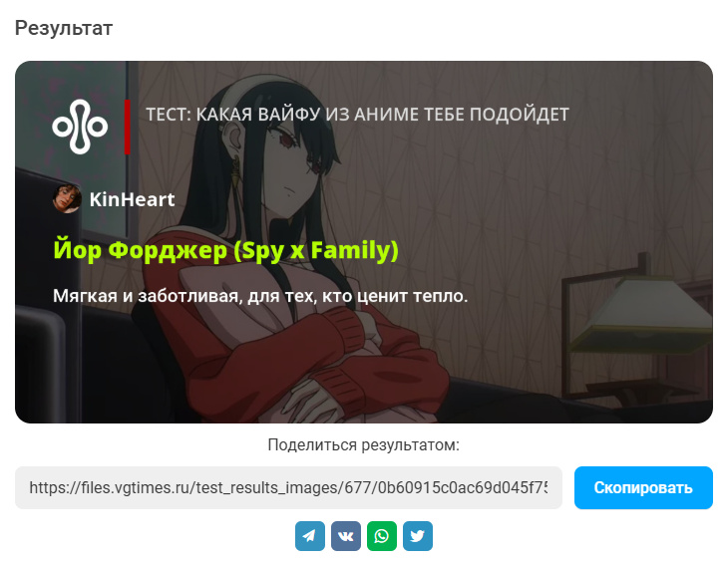
Task: Share the result via Telegram icon
Action: tap(310, 535)
